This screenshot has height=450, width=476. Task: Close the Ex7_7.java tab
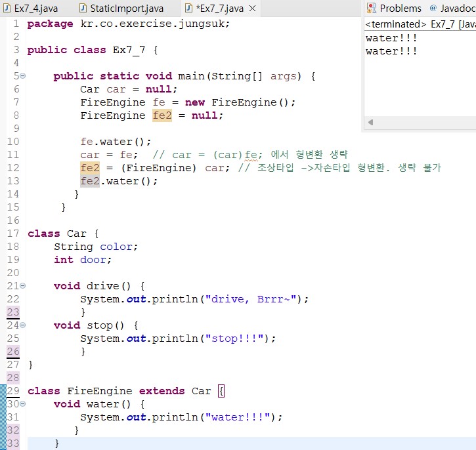coord(253,8)
